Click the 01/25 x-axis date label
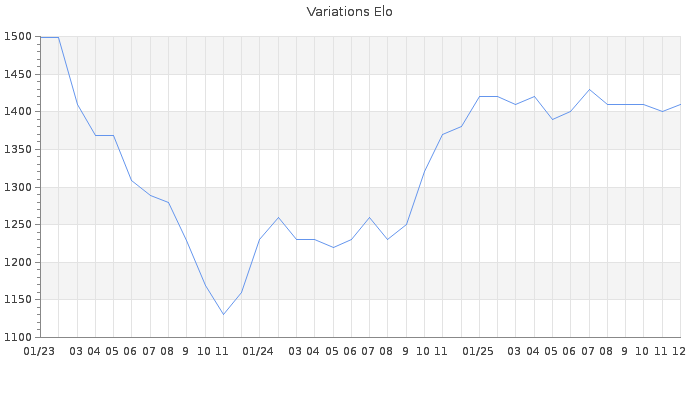 click(479, 351)
